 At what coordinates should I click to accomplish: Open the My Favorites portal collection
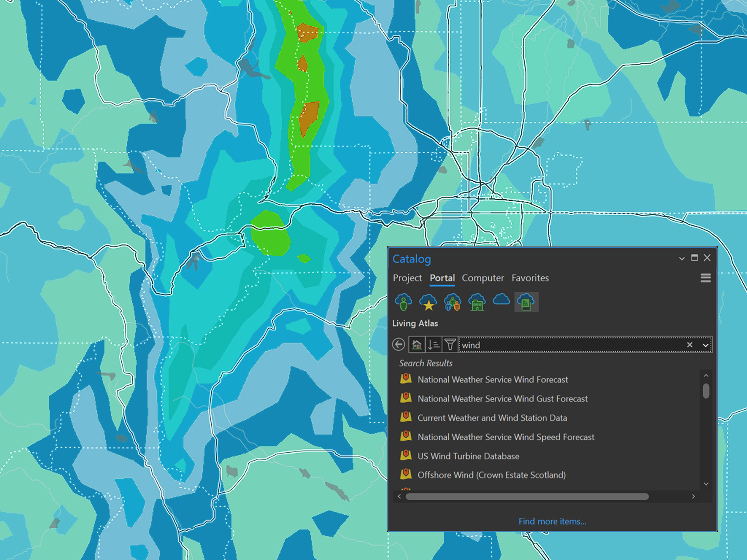coord(429,302)
